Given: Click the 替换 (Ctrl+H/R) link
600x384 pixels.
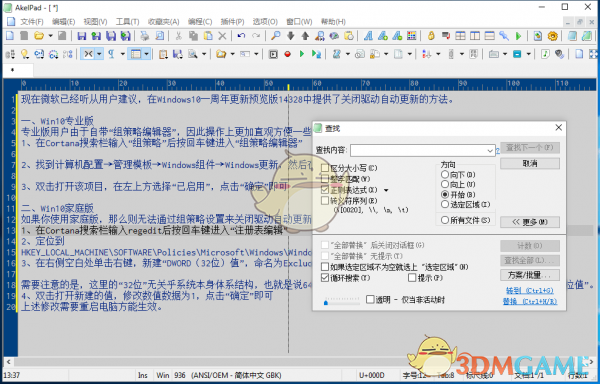Looking at the screenshot, I should click(530, 301).
